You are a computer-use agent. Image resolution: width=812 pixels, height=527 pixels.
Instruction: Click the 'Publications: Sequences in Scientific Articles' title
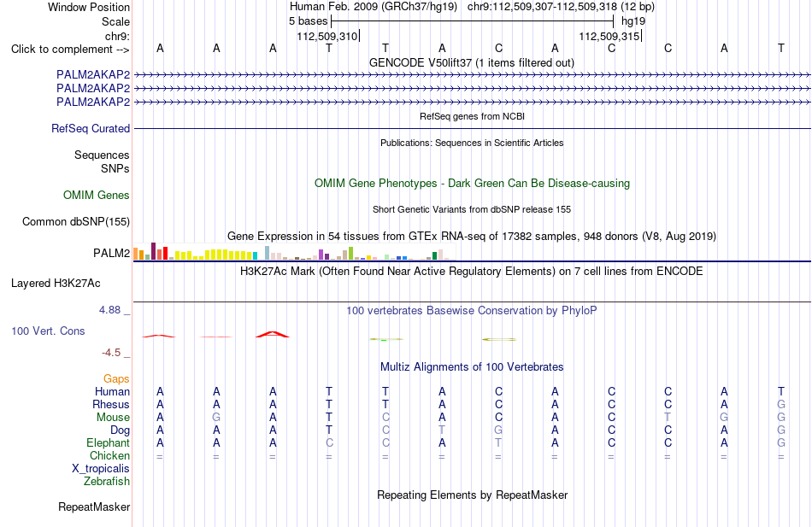click(472, 143)
